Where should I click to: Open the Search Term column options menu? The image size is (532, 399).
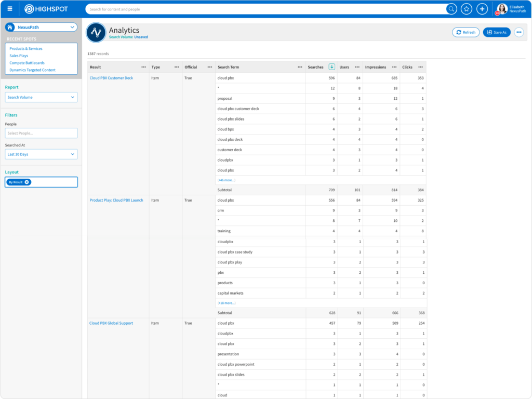300,67
